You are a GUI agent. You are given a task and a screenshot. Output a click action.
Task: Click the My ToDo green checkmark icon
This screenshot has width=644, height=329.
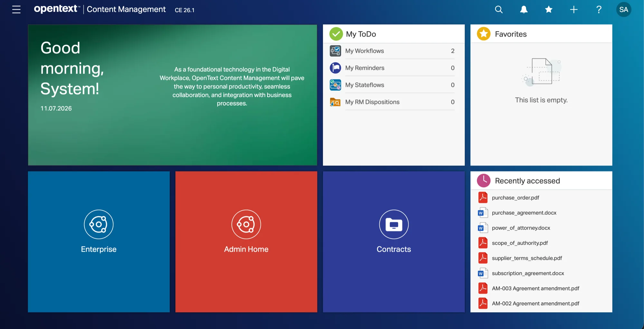[x=336, y=34]
